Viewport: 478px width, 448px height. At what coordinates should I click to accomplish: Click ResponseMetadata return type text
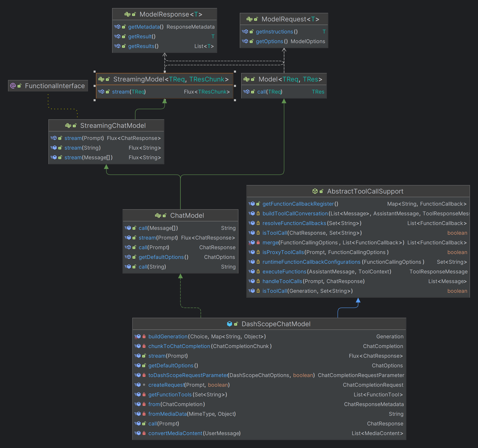click(190, 27)
